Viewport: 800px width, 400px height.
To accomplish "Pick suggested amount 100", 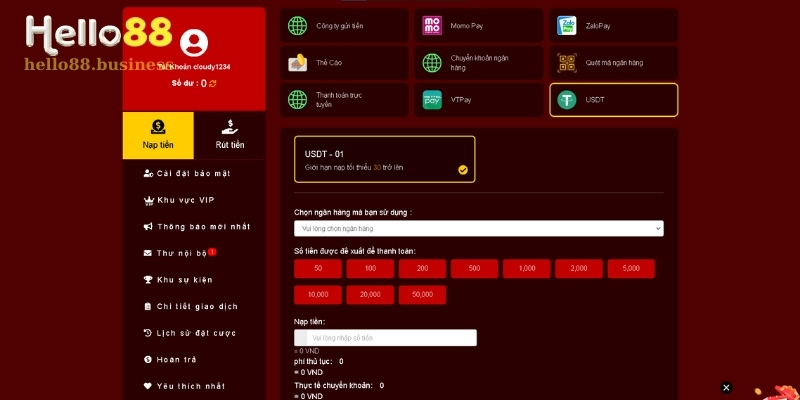I will click(370, 268).
